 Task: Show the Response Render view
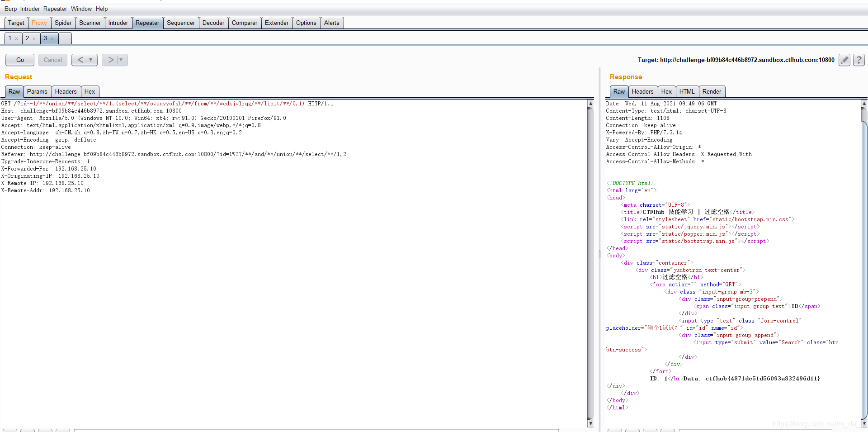click(x=712, y=91)
